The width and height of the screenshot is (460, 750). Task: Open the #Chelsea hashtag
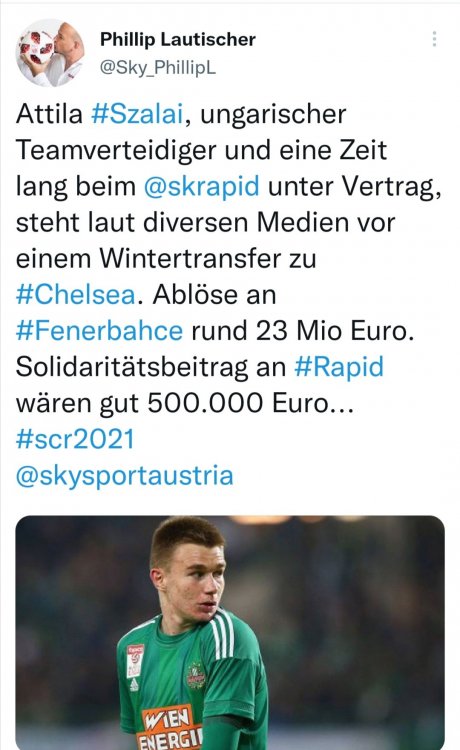[76, 295]
